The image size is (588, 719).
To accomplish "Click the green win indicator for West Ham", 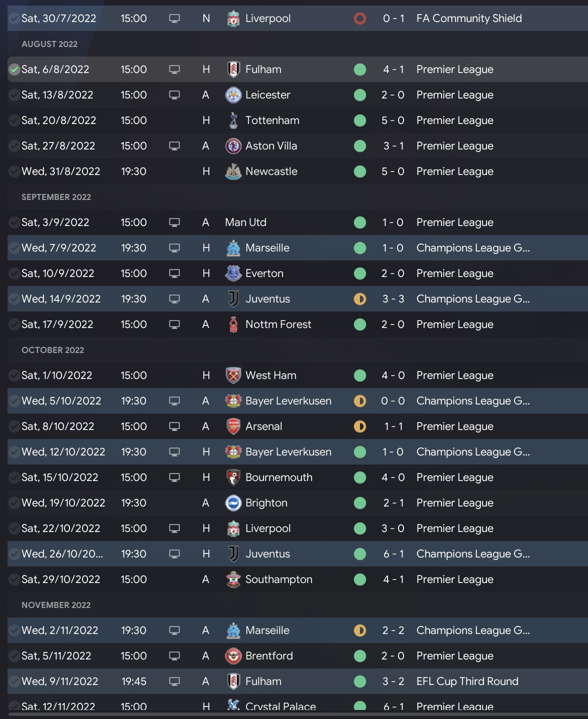I will click(x=360, y=375).
